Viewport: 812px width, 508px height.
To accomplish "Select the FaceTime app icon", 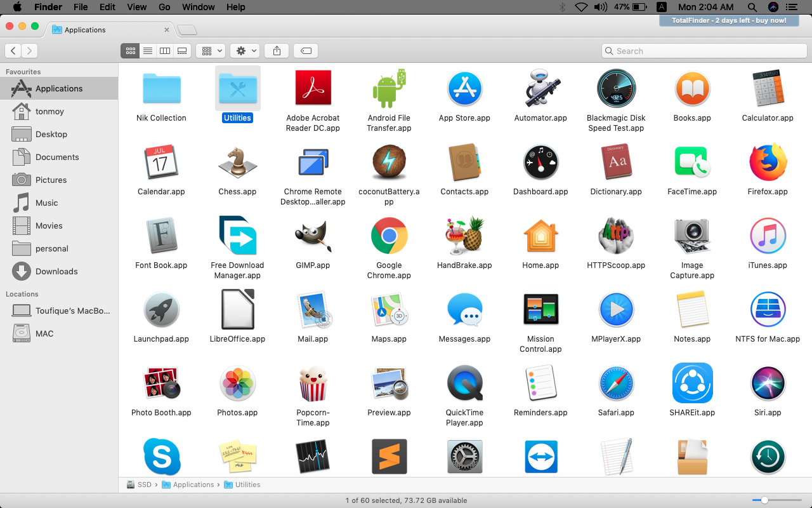I will 692,163.
